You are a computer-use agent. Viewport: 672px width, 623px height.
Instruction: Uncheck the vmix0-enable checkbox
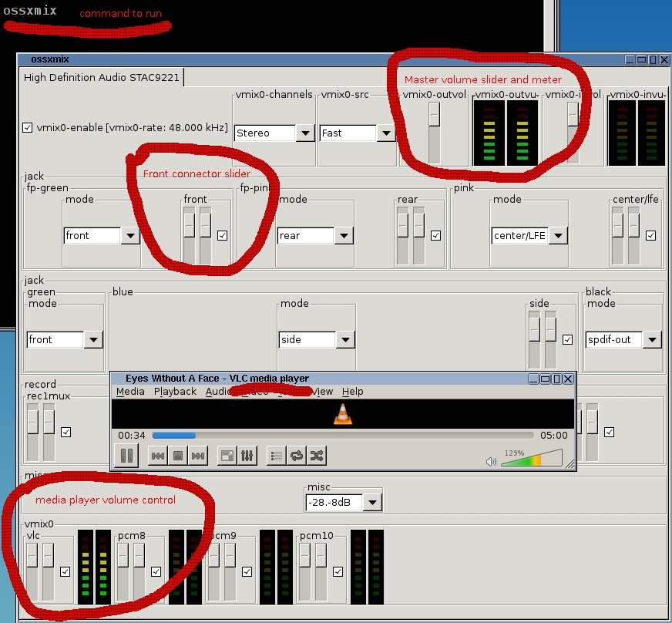coord(28,127)
